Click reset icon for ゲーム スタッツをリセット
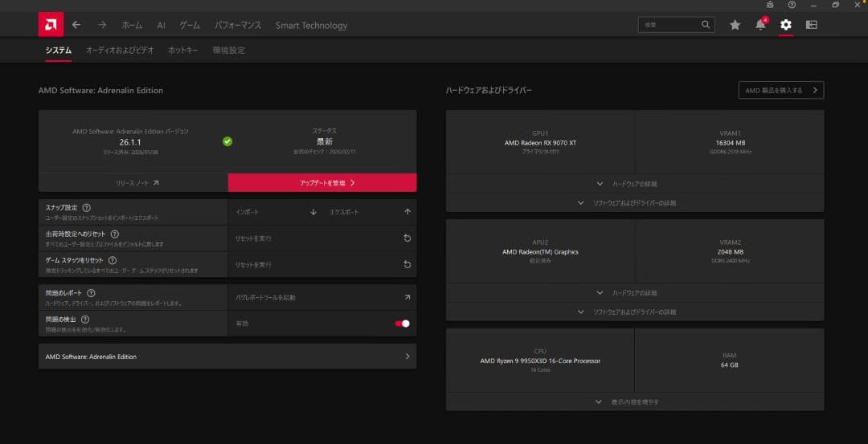The height and width of the screenshot is (444, 868). pyautogui.click(x=407, y=265)
